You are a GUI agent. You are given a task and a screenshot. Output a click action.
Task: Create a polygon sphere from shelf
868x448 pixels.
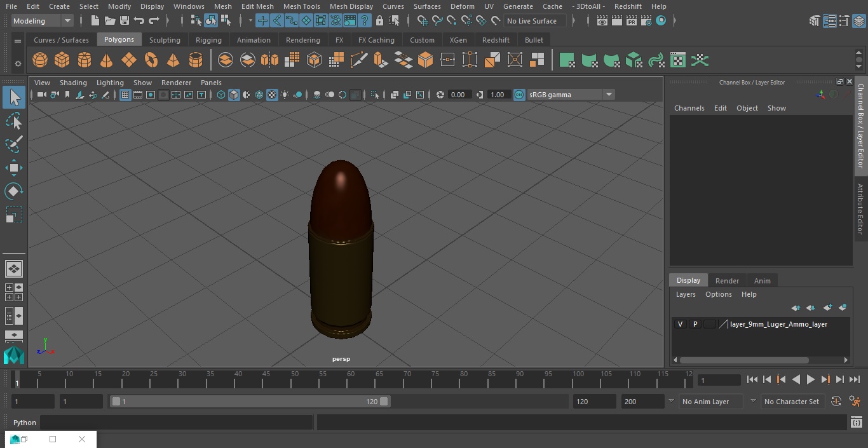[40, 60]
